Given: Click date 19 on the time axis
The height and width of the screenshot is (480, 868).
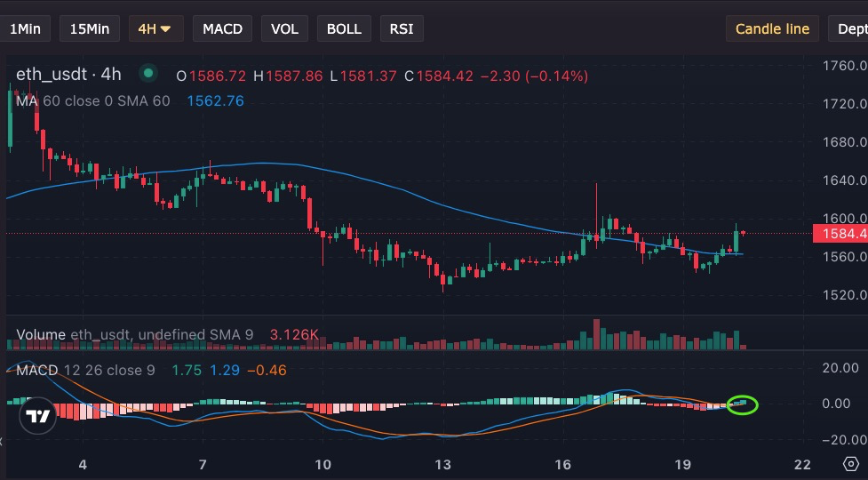Looking at the screenshot, I should (x=683, y=464).
